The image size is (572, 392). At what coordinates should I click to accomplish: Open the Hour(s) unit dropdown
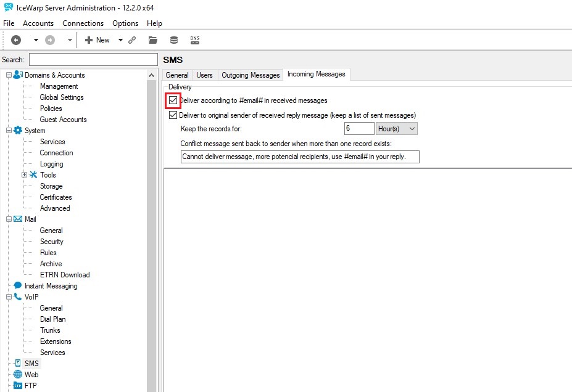click(397, 129)
